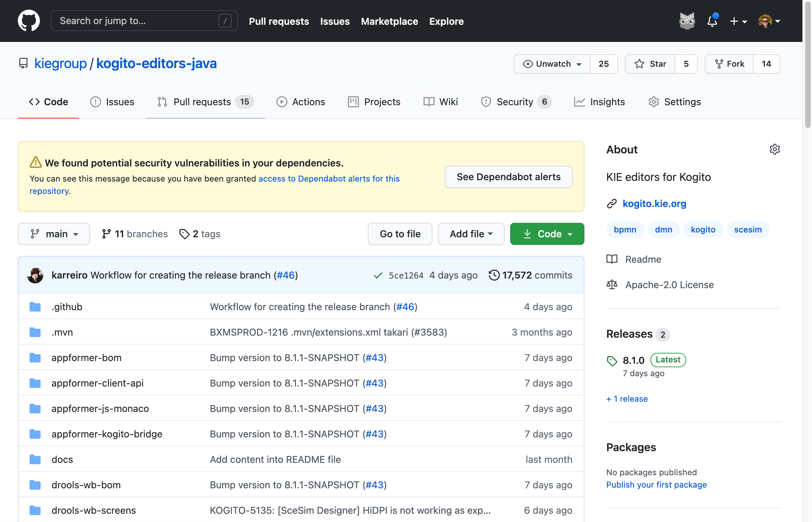The height and width of the screenshot is (522, 812).
Task: Open the user profile menu dropdown
Action: [x=769, y=21]
